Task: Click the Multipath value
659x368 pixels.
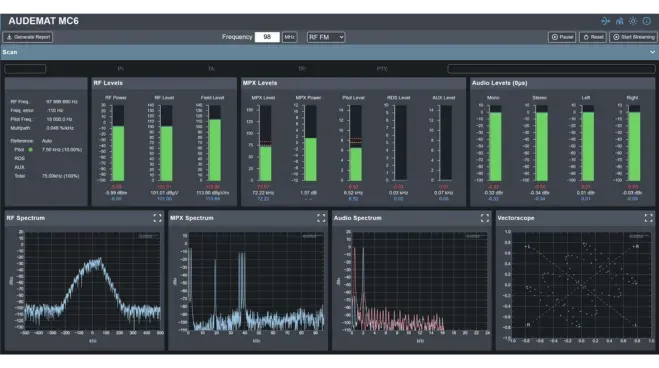Action: 60,128
